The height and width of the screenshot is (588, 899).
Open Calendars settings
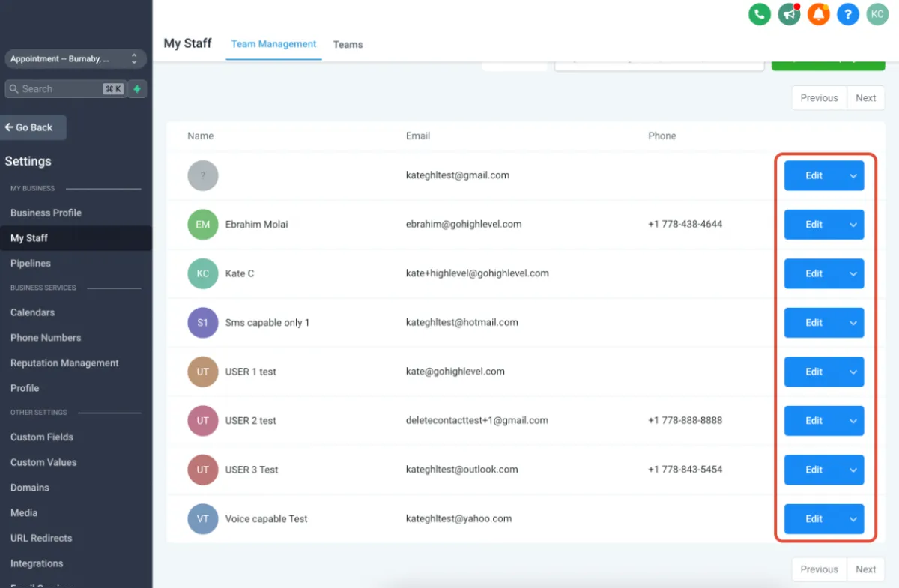(32, 312)
